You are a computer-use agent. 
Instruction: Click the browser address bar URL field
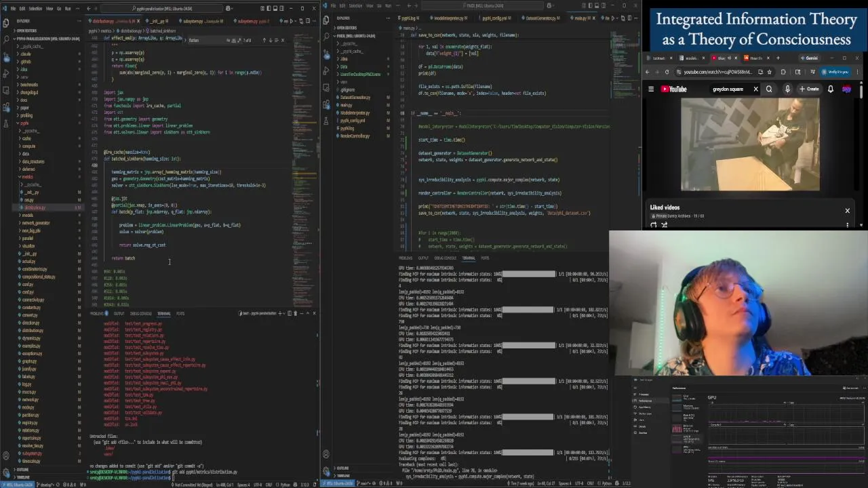pos(717,72)
